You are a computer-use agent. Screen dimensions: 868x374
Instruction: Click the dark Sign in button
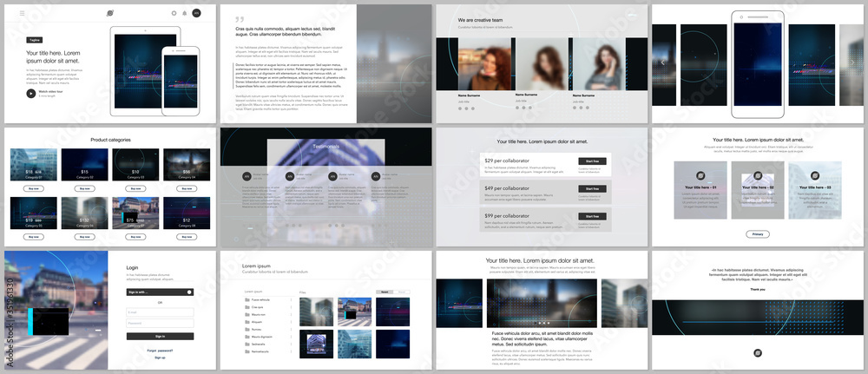160,337
